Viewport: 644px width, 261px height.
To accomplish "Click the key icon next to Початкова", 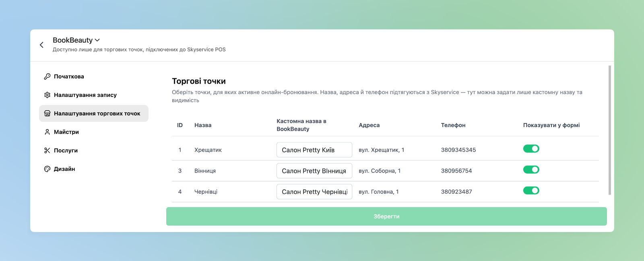I will click(x=47, y=76).
